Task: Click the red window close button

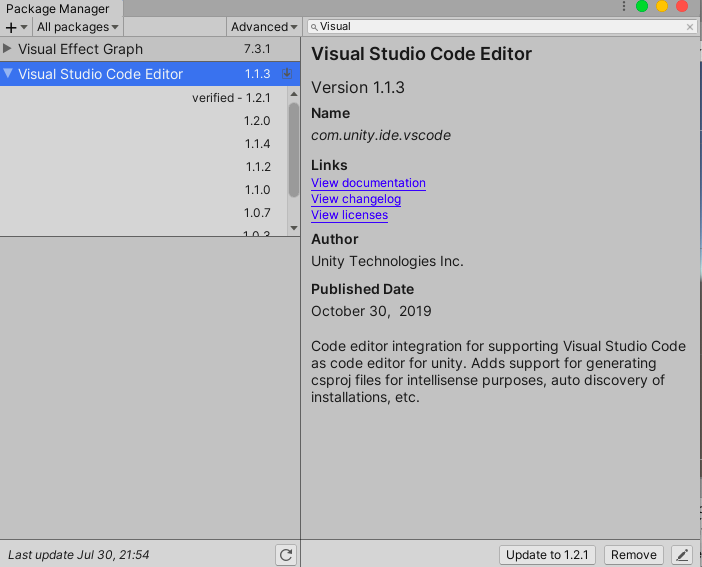Action: point(682,6)
